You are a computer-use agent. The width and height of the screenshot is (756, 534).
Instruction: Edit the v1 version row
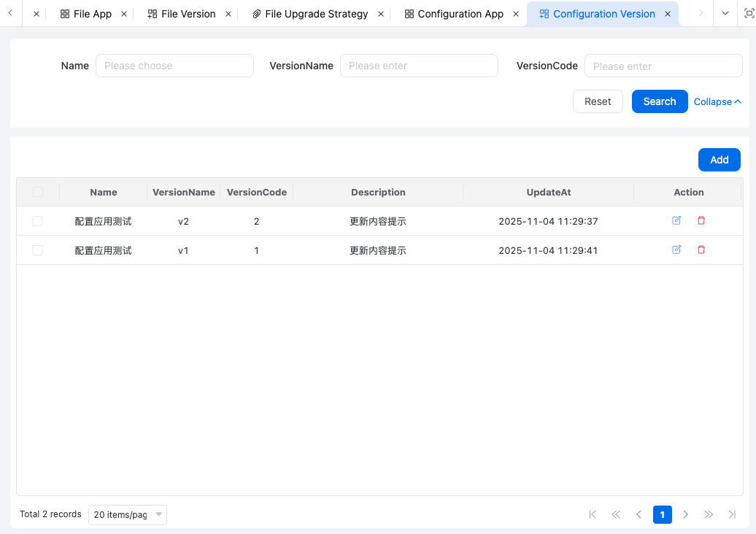(676, 249)
